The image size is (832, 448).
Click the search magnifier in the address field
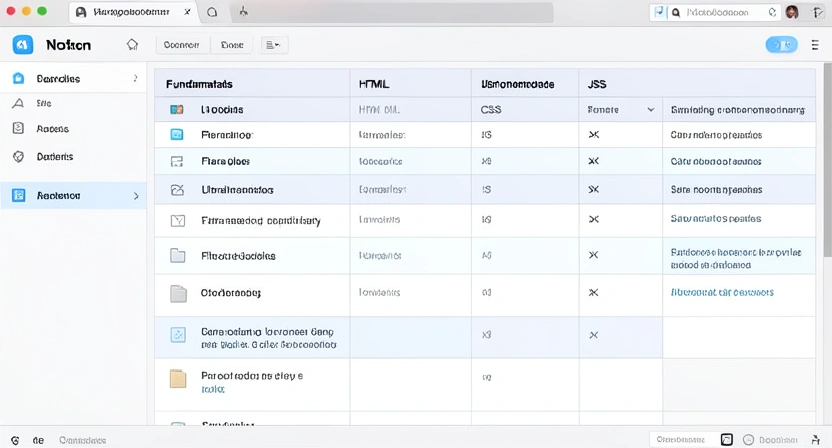pos(676,12)
